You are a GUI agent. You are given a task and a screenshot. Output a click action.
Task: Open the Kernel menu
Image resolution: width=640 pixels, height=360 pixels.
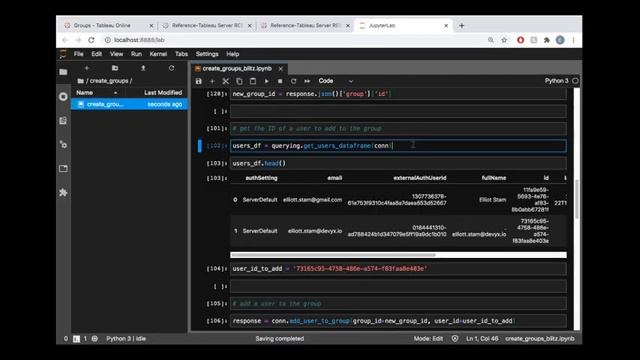pos(158,54)
